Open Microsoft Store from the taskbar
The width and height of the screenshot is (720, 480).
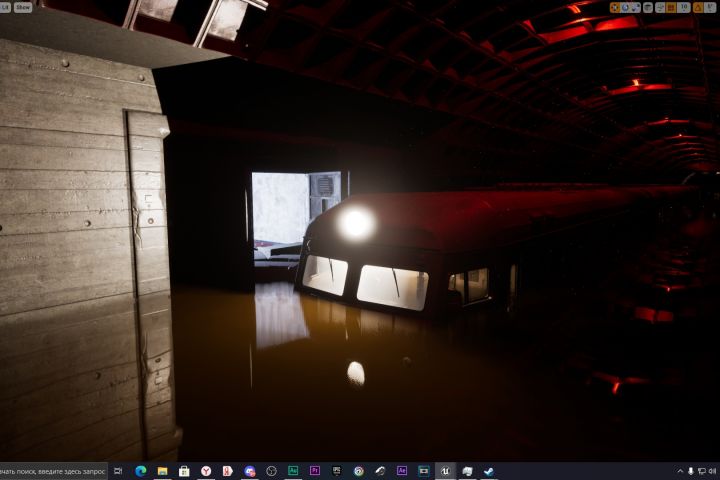point(184,471)
